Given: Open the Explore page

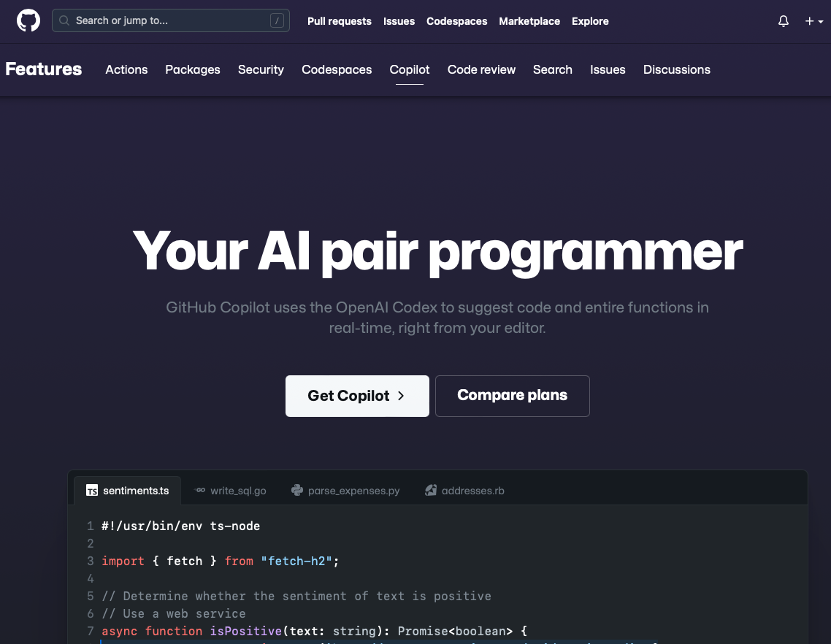Looking at the screenshot, I should click(x=590, y=21).
